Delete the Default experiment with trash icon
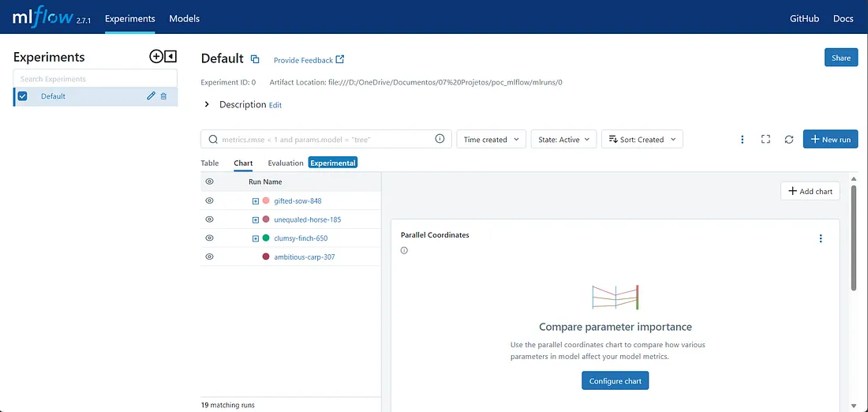 [x=163, y=96]
